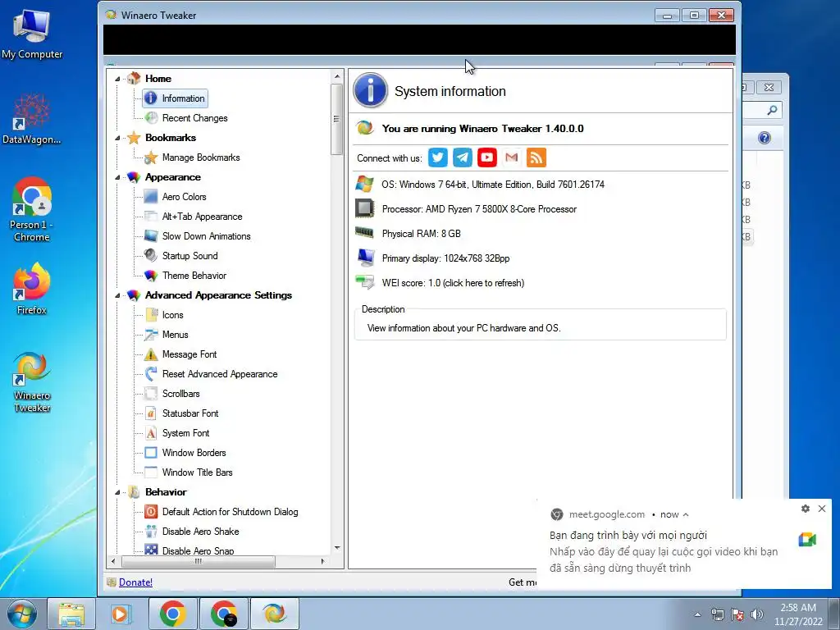Expand the notification chevron next to now
840x630 pixels.
[x=686, y=514]
